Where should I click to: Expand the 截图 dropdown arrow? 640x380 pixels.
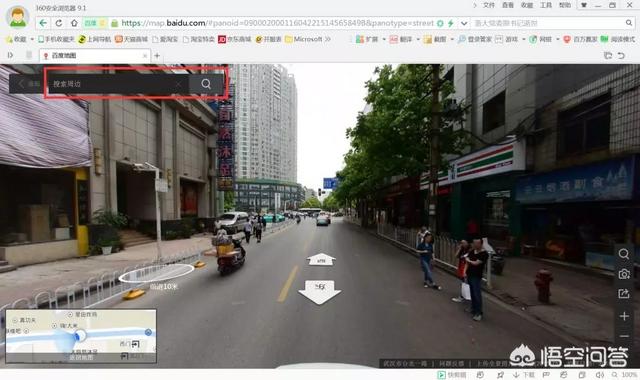point(452,40)
